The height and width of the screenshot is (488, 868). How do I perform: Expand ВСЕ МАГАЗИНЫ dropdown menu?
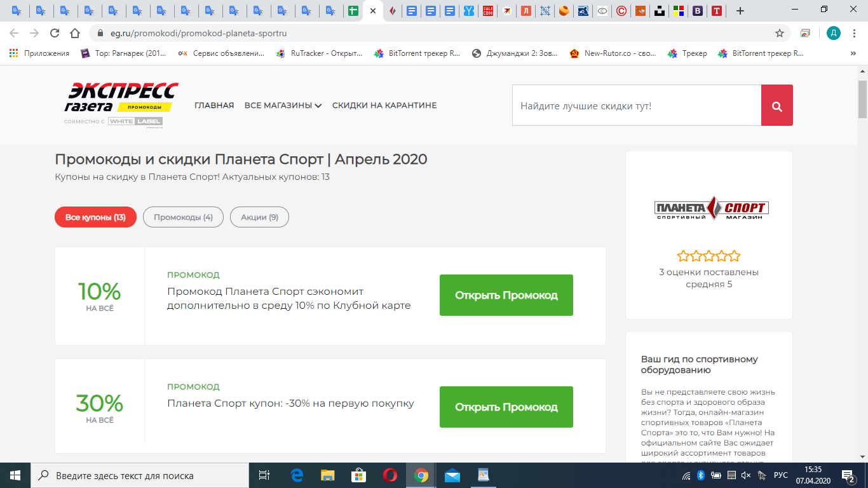[x=283, y=105]
